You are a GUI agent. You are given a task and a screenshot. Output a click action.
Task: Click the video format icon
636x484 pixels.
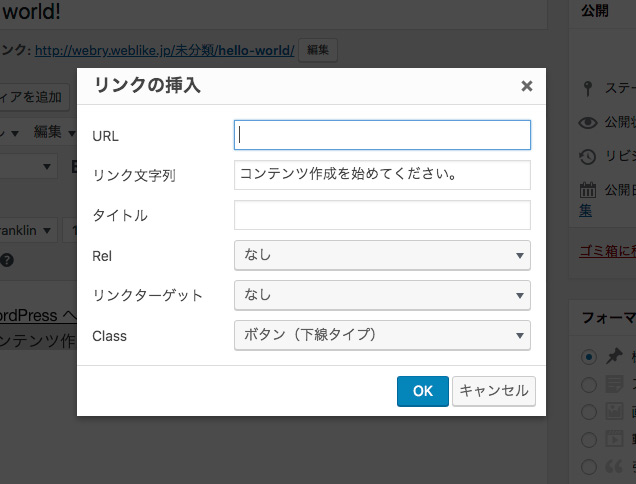coord(614,438)
